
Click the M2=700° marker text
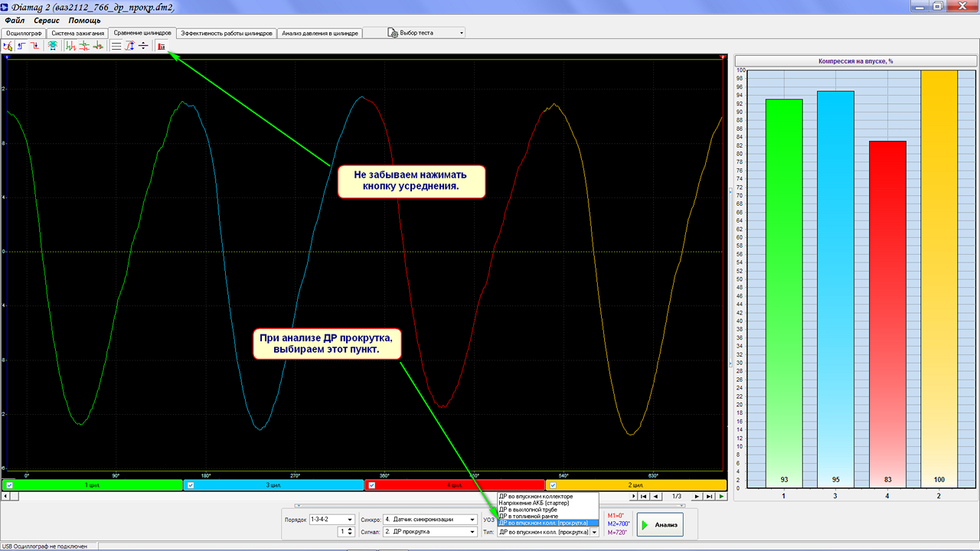pyautogui.click(x=619, y=524)
